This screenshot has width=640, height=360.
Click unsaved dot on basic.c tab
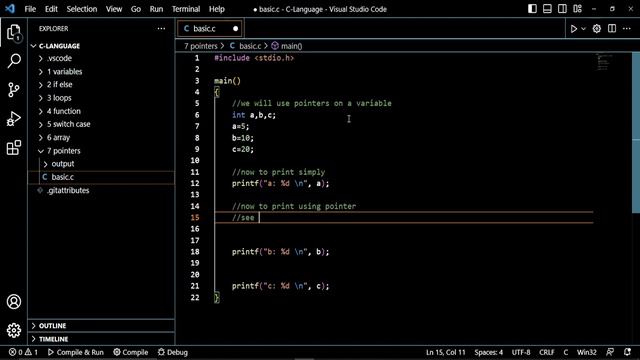coord(236,29)
